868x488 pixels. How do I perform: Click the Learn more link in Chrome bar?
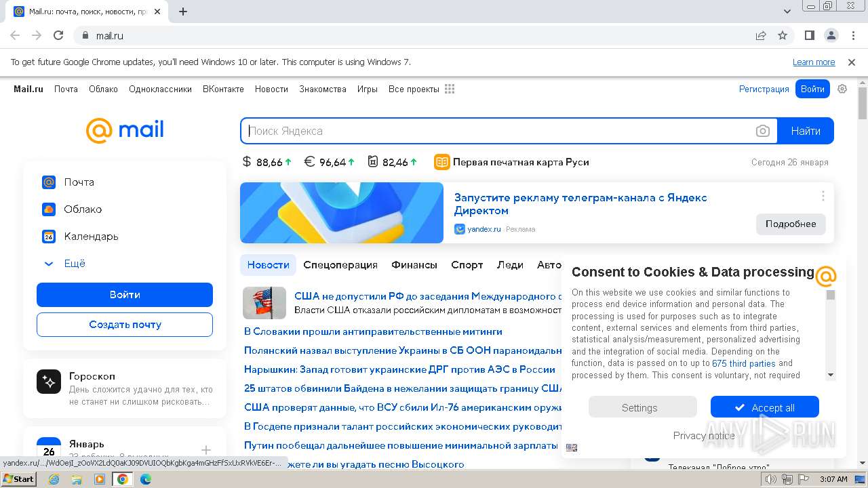point(814,62)
